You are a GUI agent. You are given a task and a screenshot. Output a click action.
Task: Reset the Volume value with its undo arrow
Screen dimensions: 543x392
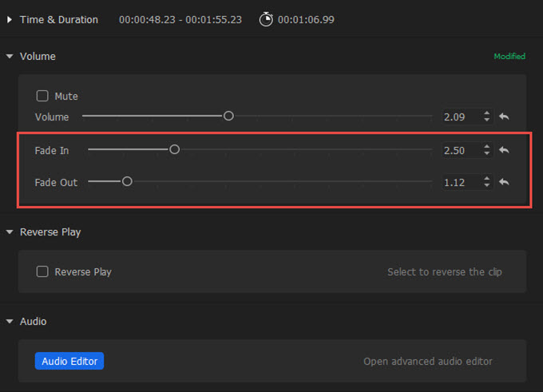pyautogui.click(x=504, y=117)
